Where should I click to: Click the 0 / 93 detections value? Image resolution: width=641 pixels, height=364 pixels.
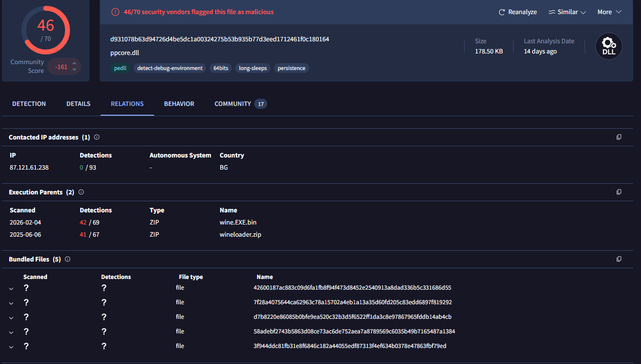tap(88, 168)
